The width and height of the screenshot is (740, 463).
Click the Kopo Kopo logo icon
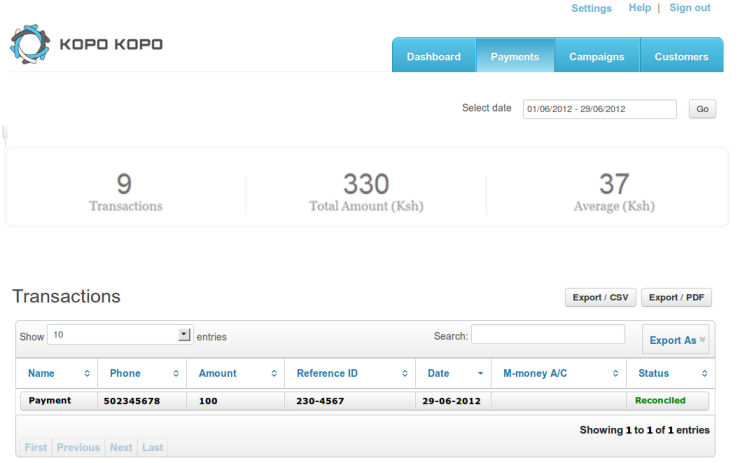(x=30, y=45)
